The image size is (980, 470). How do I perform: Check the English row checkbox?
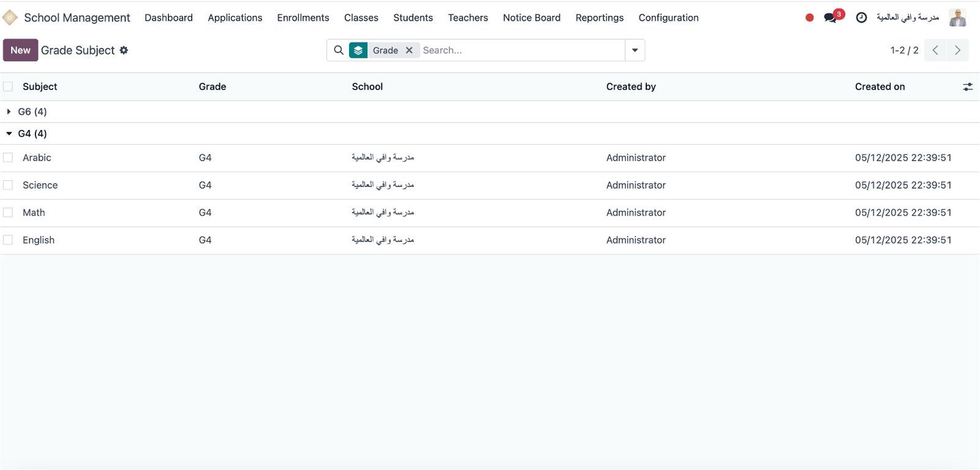pos(8,240)
